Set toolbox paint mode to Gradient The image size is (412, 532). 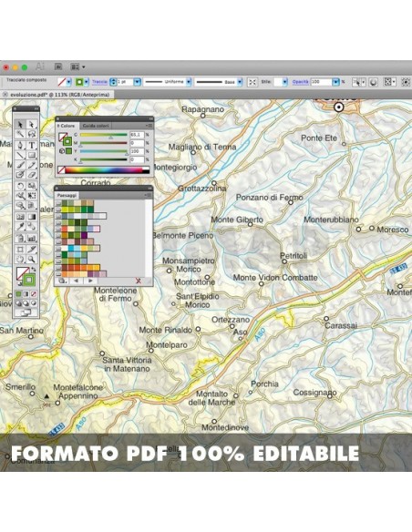coord(26,294)
